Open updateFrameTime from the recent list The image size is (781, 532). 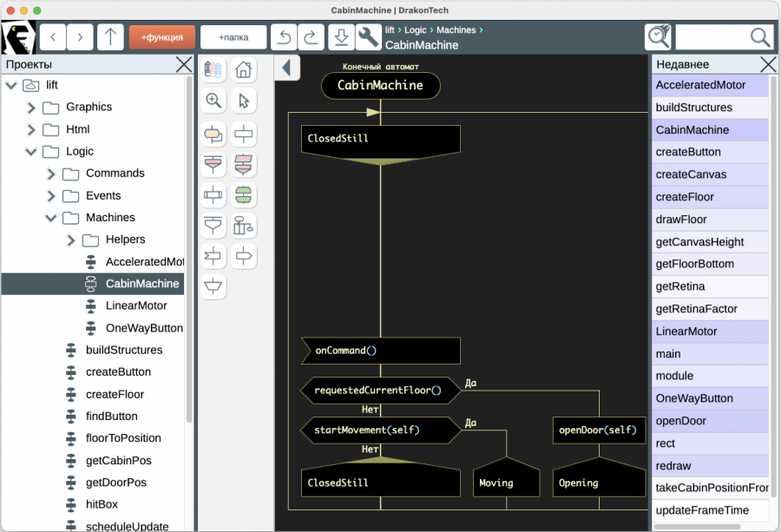click(x=710, y=510)
